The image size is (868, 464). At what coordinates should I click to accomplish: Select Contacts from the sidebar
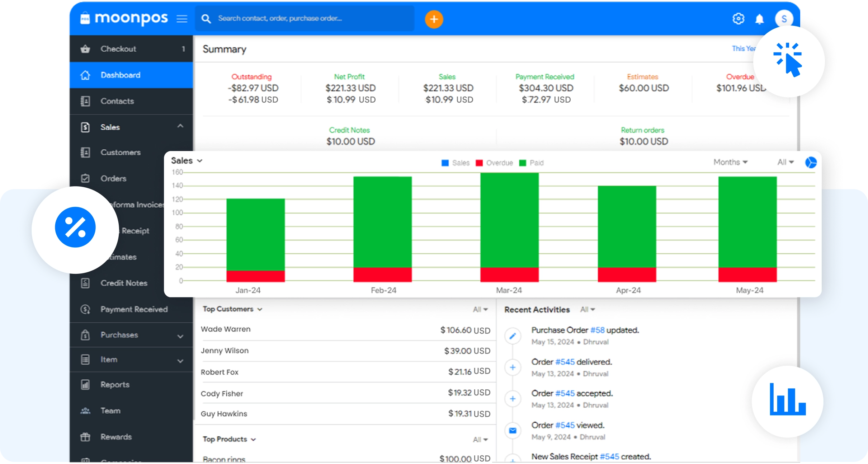[x=118, y=101]
